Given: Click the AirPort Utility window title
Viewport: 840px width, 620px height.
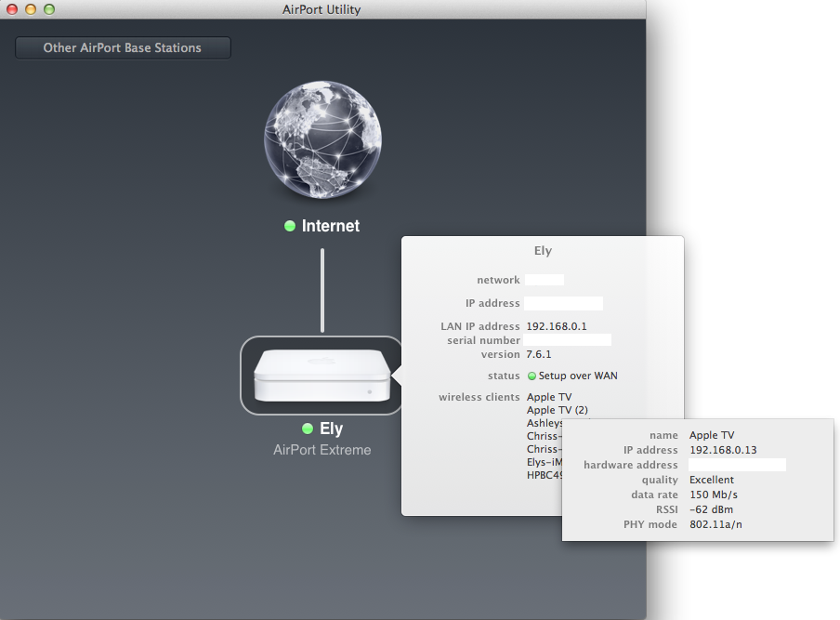Looking at the screenshot, I should tap(322, 9).
